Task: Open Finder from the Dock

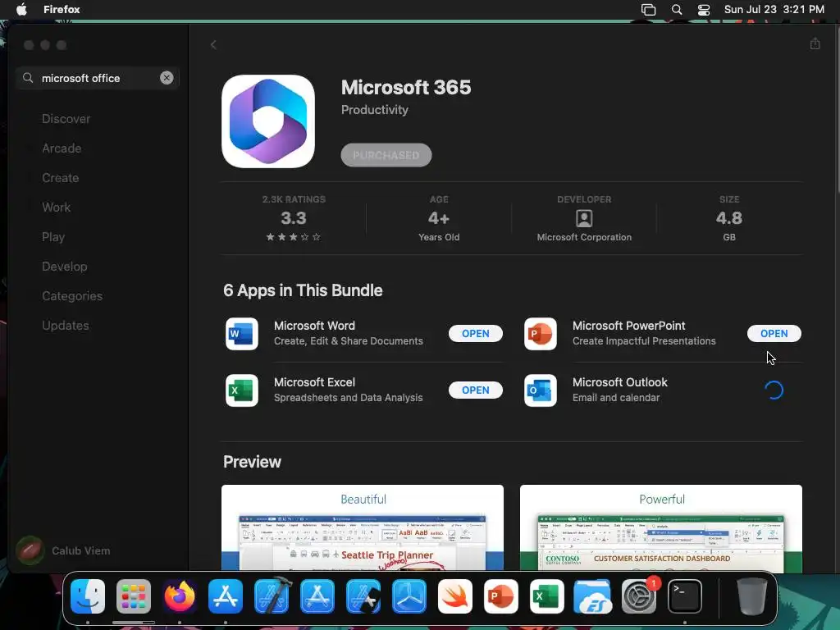Action: [88, 596]
